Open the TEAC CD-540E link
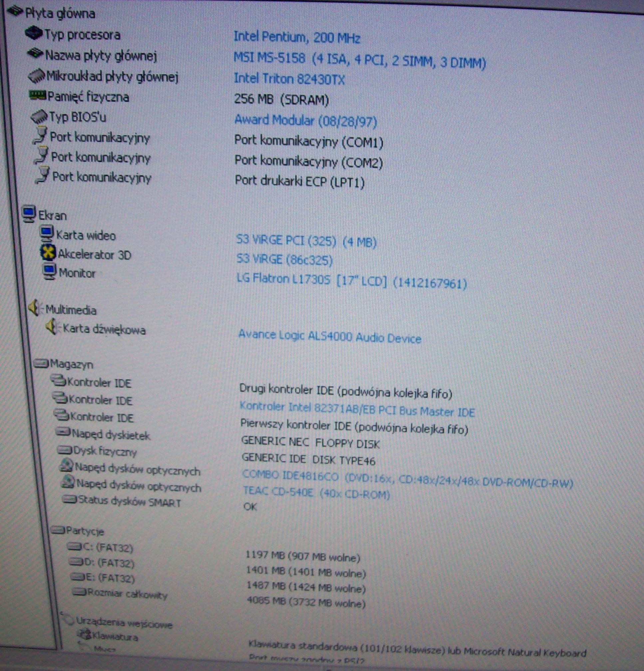Viewport: 644px width, 671px height. 316,493
